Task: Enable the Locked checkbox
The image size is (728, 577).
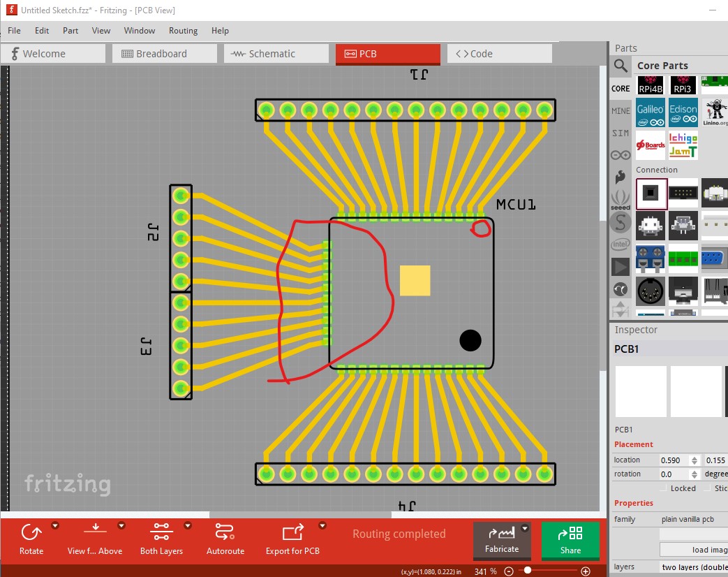Action: tap(664, 488)
